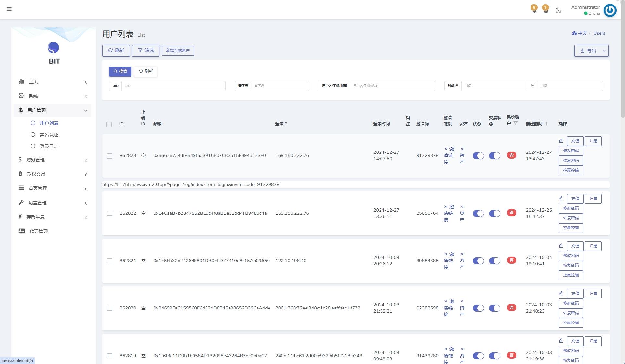Toggle dark mode moon icon

point(558,10)
